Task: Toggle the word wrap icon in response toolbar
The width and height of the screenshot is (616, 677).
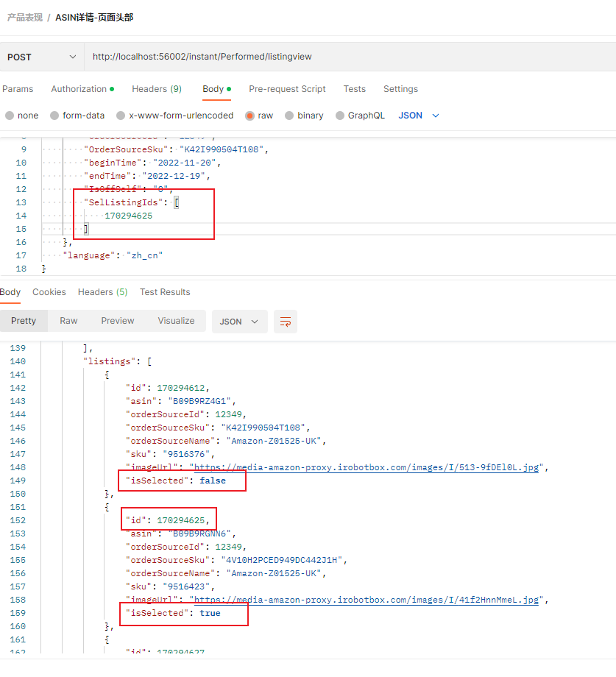Action: [x=286, y=322]
